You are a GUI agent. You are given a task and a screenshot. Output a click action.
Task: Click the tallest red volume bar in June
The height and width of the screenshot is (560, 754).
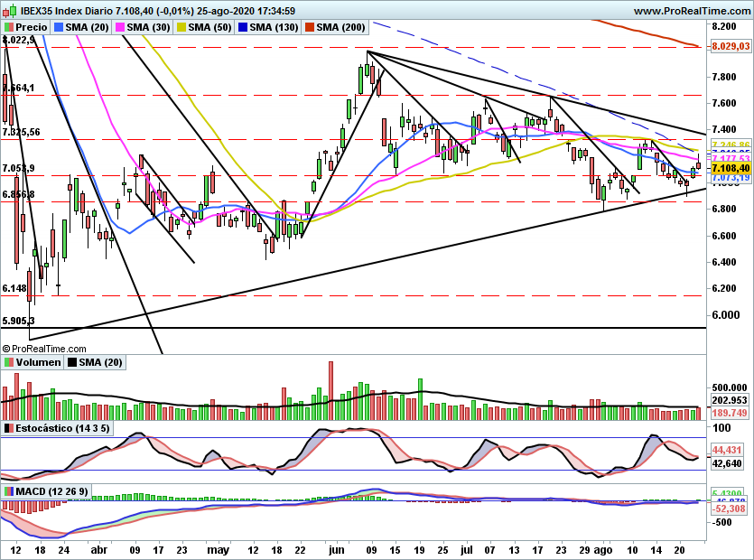coord(330,390)
